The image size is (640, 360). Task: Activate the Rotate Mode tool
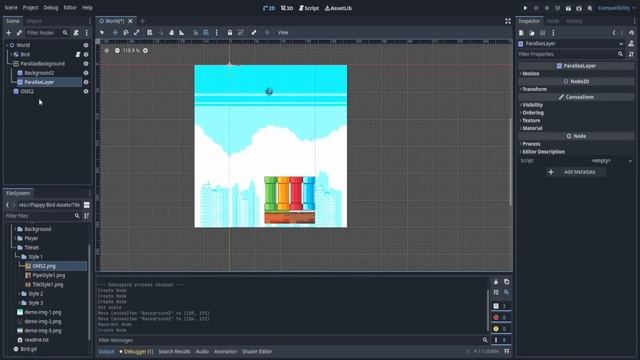coord(126,33)
